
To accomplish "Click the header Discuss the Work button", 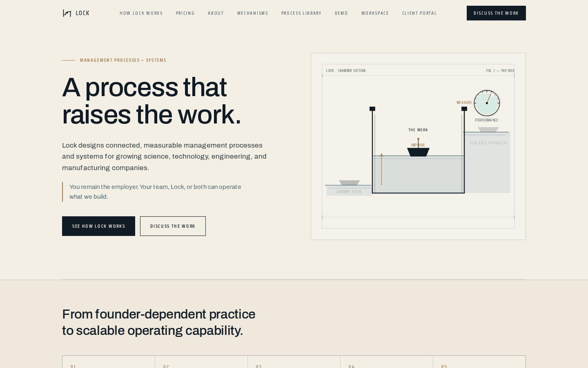I will tap(496, 13).
